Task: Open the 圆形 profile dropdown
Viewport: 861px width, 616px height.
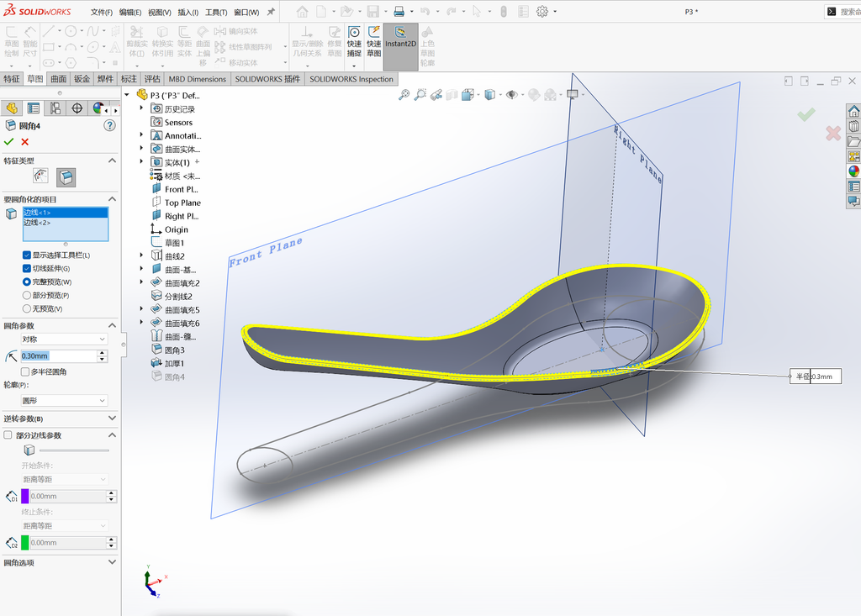Action: click(64, 401)
